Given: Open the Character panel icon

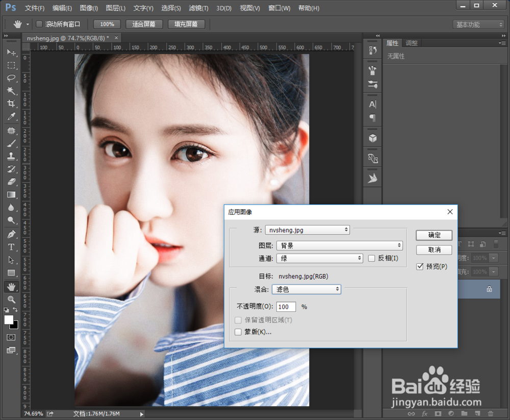Looking at the screenshot, I should point(373,104).
